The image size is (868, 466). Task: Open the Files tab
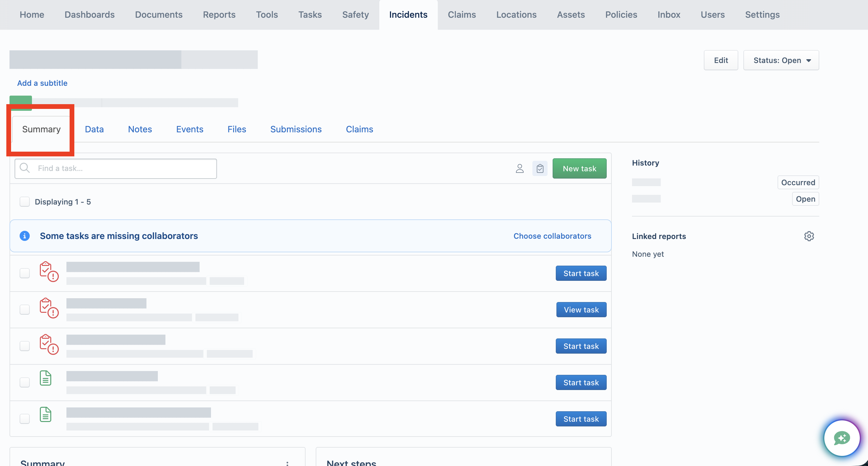237,129
